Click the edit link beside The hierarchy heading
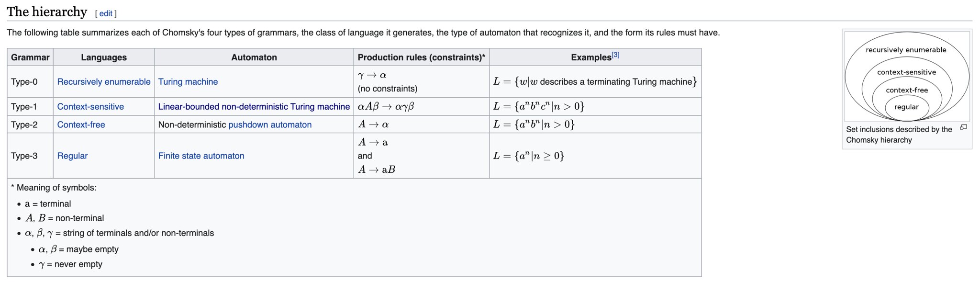Screen dimensions: 980x282 pos(106,13)
